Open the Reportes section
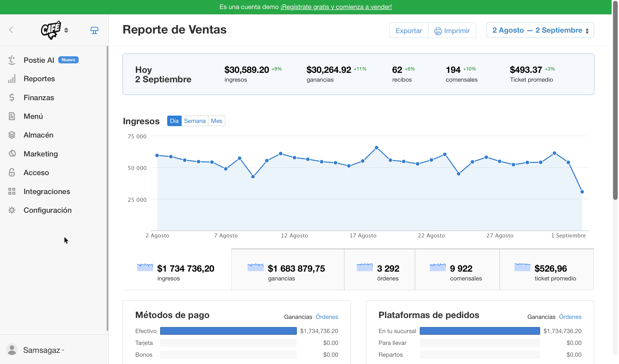Viewport: 619px width, 364px height. coord(39,79)
